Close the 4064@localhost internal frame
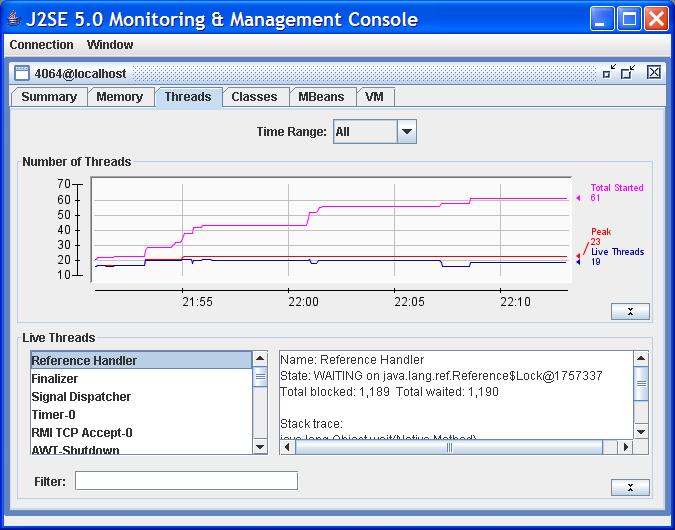This screenshot has width=675, height=530. pos(654,72)
